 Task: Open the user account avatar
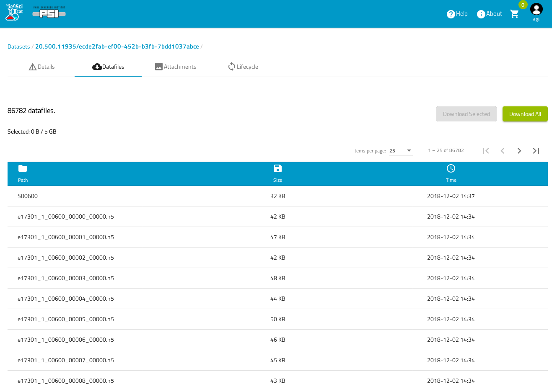click(x=536, y=9)
